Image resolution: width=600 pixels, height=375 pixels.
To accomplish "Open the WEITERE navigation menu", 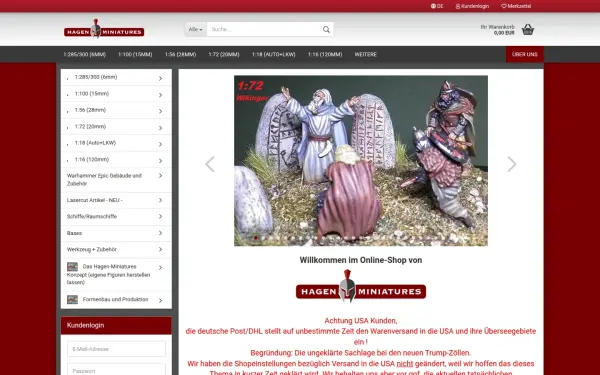I will 365,54.
